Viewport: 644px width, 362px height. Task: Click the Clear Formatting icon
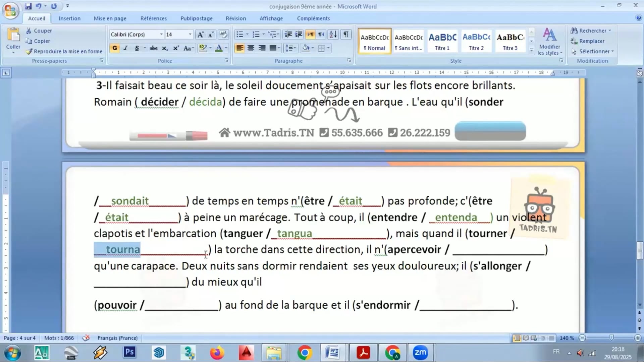(x=223, y=34)
